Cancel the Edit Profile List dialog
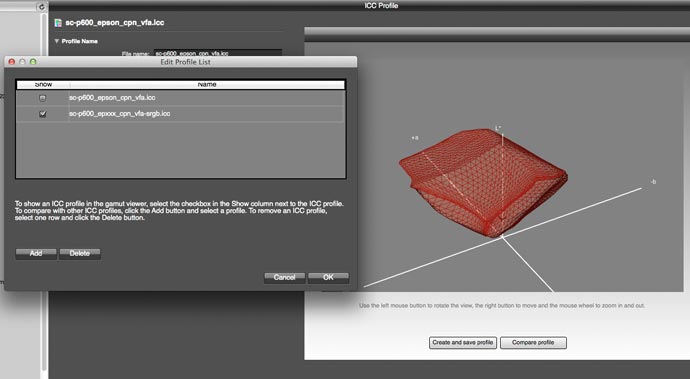This screenshot has width=690, height=379. point(284,277)
